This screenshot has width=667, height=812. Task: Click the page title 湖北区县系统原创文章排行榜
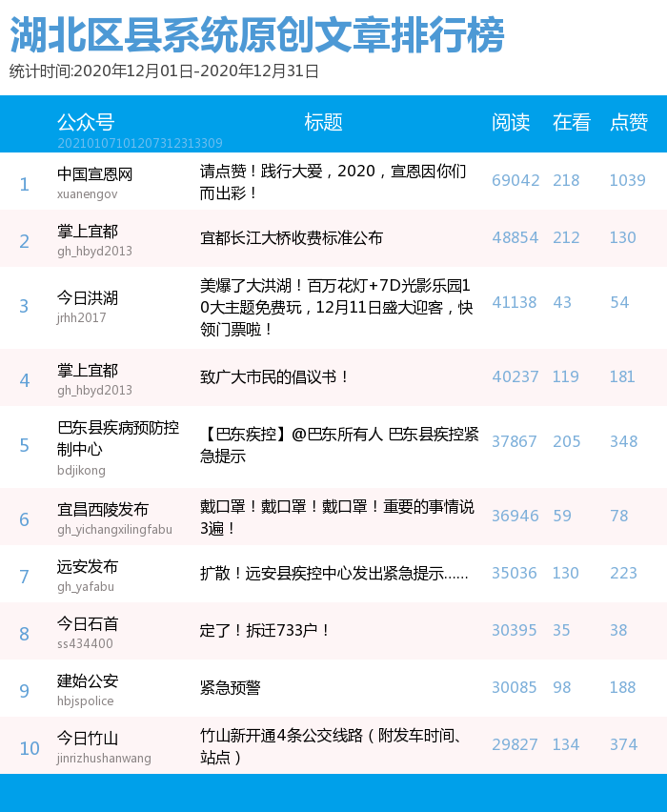point(257,36)
